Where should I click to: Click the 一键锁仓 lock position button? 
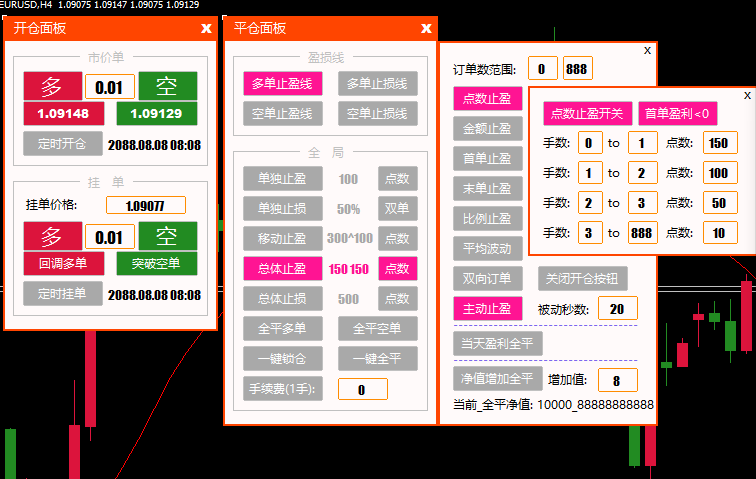click(x=283, y=358)
